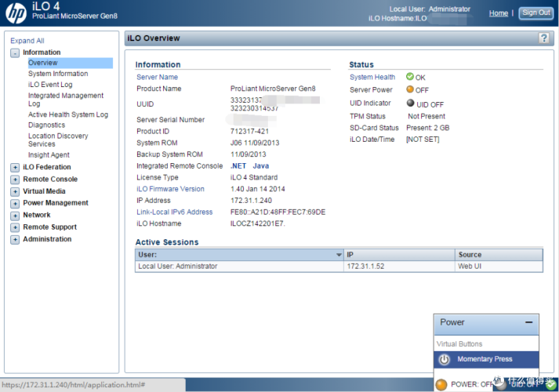Click the orange POWER: OFF status icon
Screen dimensions: 559x392
tap(441, 384)
